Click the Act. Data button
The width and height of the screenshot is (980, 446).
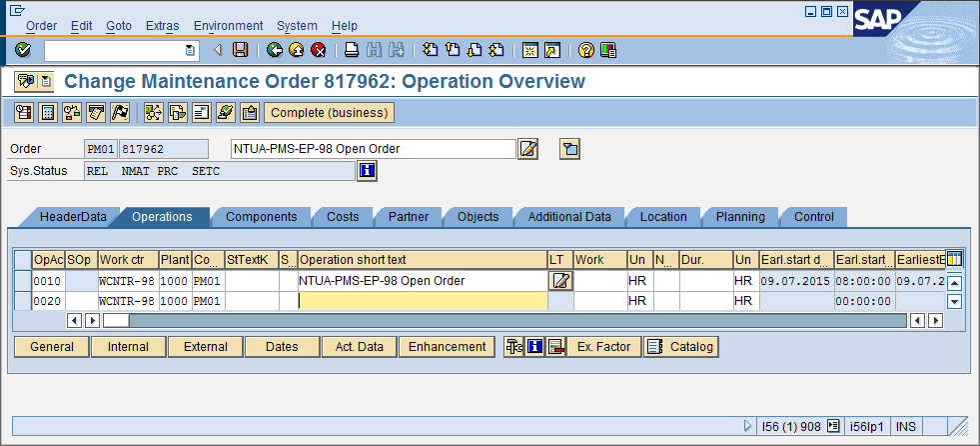[x=359, y=347]
